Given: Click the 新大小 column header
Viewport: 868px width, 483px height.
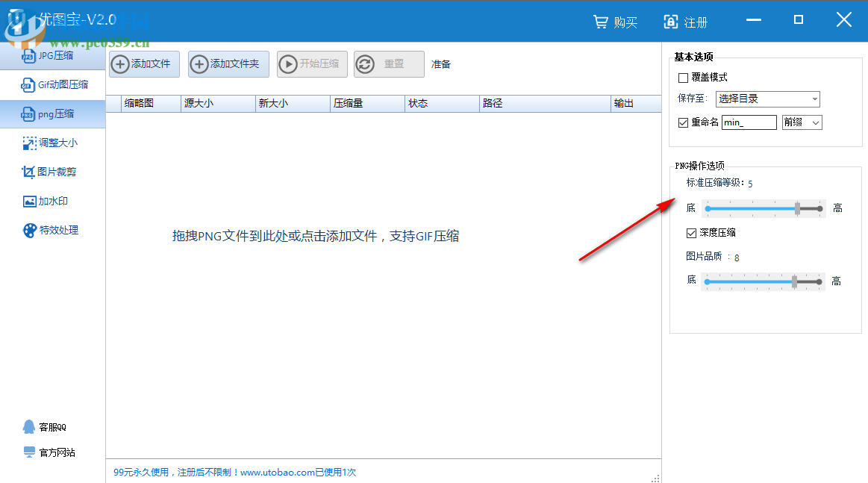Looking at the screenshot, I should coord(293,104).
